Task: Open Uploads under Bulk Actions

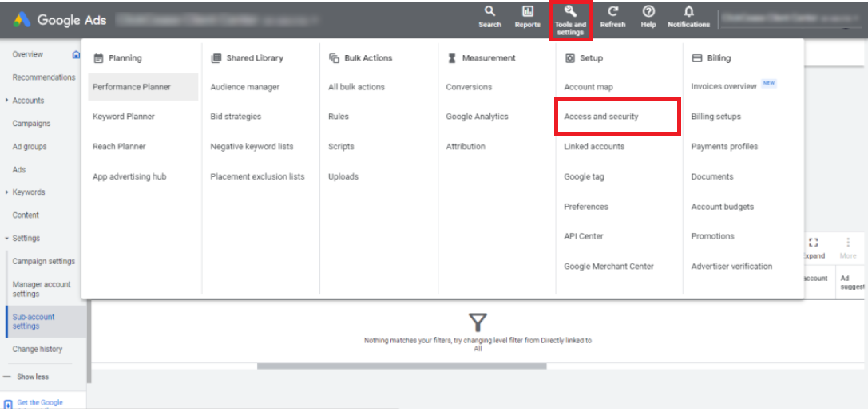Action: pos(343,176)
